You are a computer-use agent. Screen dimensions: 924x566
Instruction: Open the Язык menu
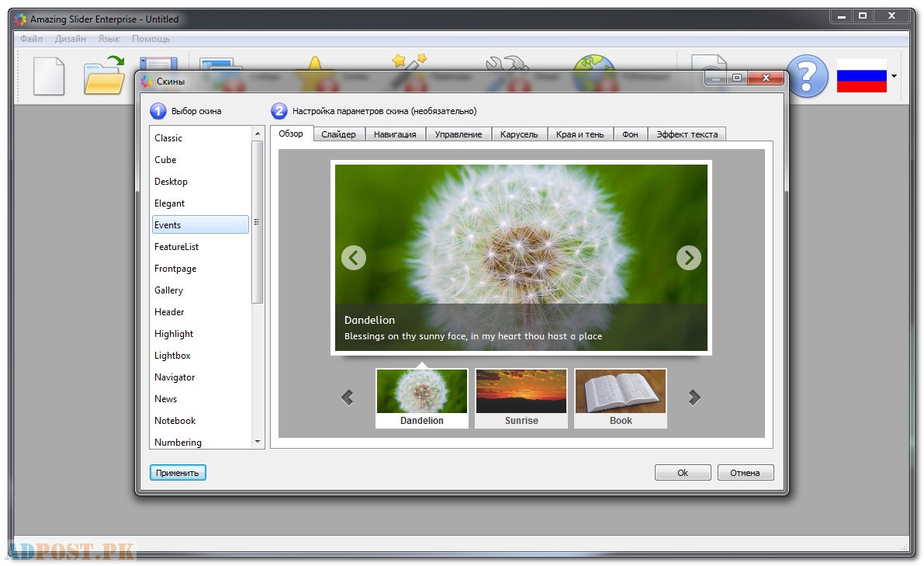point(109,39)
